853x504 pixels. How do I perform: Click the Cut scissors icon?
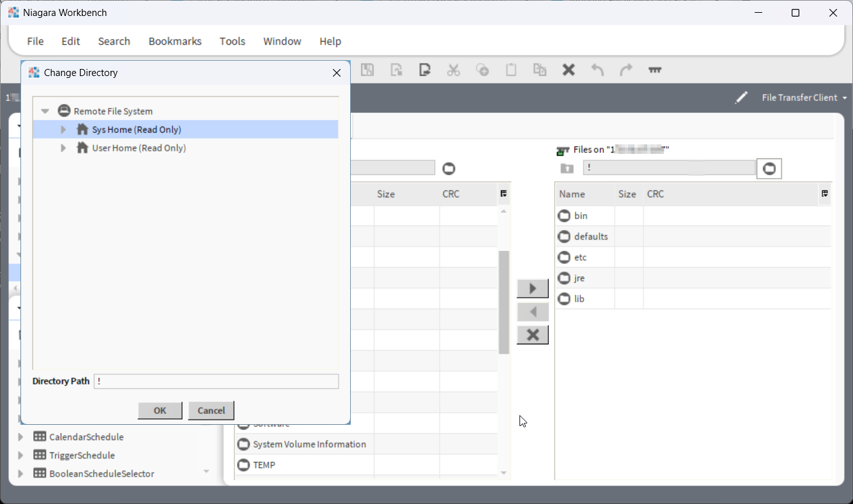454,70
